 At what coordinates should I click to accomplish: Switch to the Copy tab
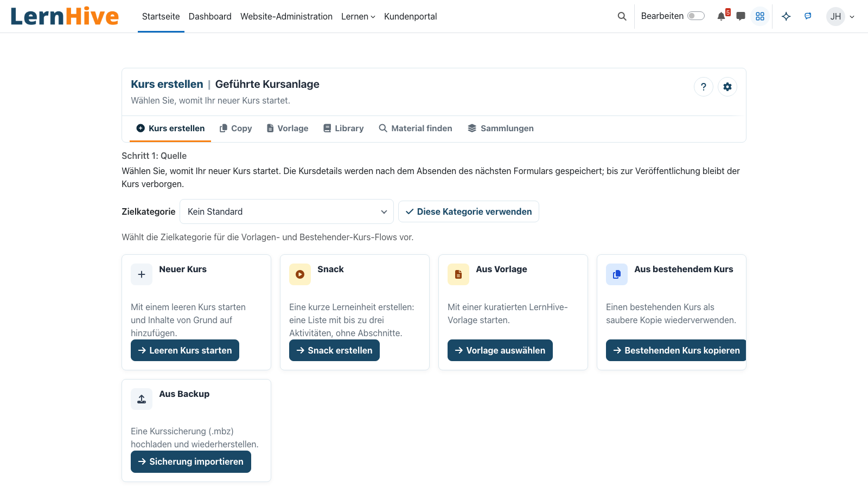[x=235, y=129]
